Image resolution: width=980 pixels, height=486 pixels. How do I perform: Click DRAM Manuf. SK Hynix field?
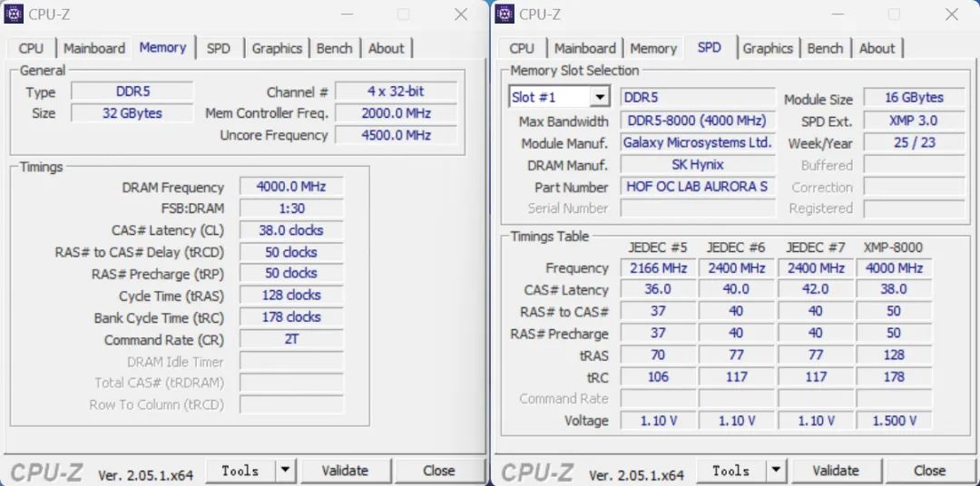point(698,165)
